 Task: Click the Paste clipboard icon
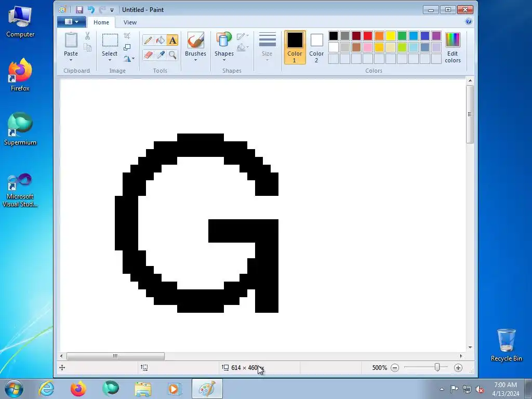[71, 40]
